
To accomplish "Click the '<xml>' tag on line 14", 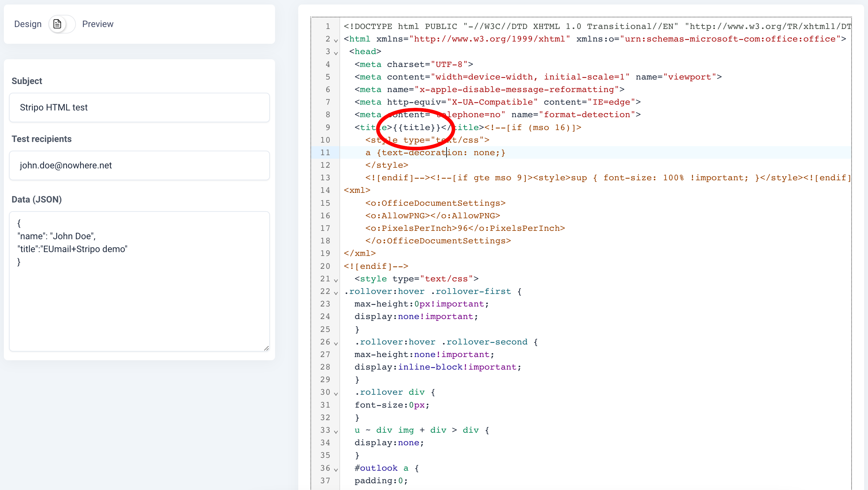I will [357, 190].
